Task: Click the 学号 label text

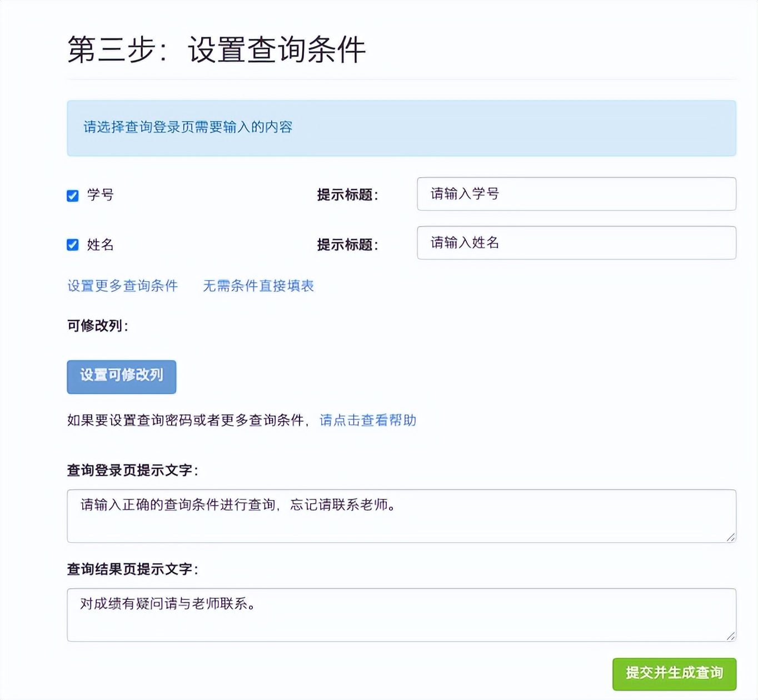Action: pos(101,195)
